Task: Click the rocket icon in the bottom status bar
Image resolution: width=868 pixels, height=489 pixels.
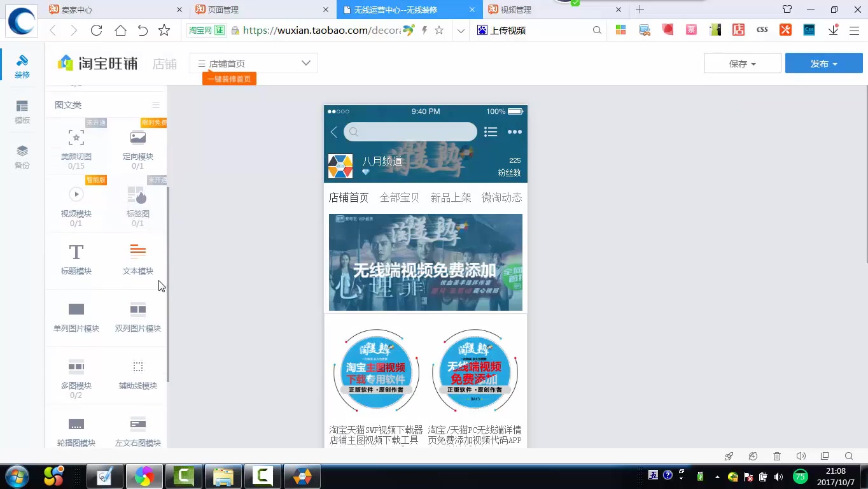Action: 729,456
